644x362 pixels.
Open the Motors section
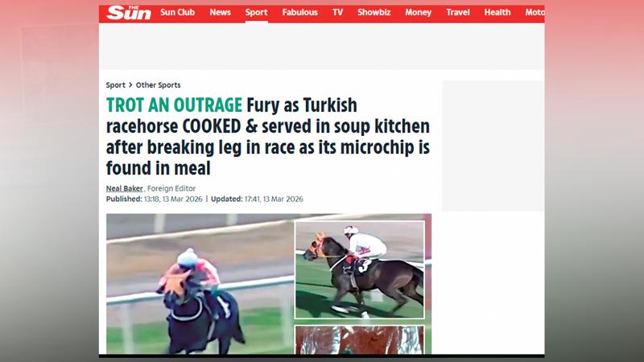535,12
